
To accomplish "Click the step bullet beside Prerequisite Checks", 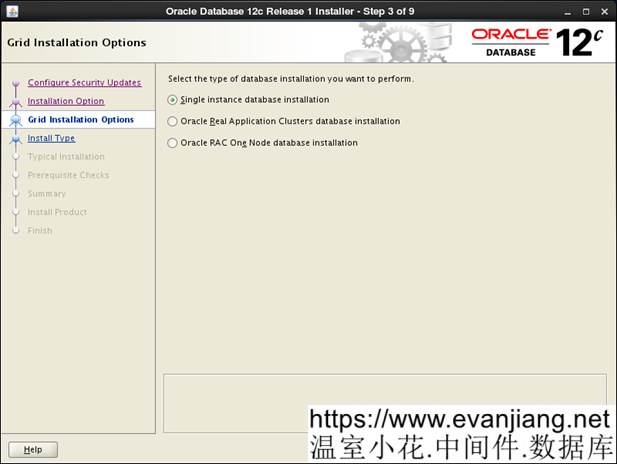I will click(15, 176).
